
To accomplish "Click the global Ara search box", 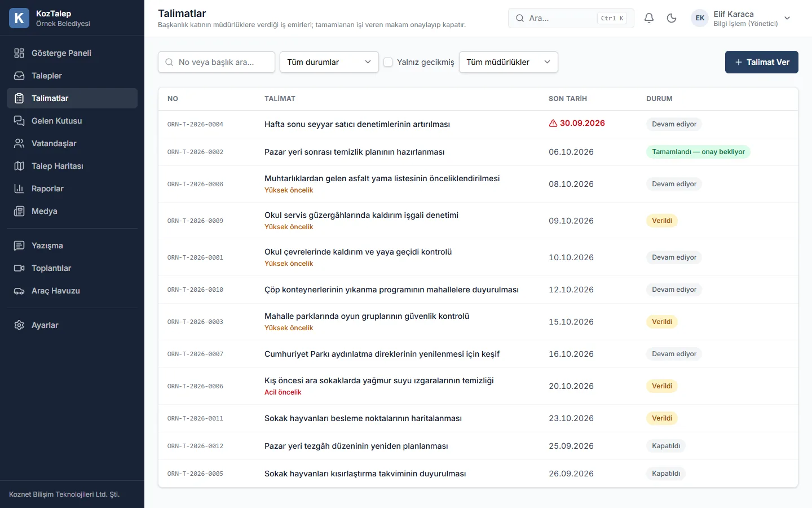I will tap(571, 18).
